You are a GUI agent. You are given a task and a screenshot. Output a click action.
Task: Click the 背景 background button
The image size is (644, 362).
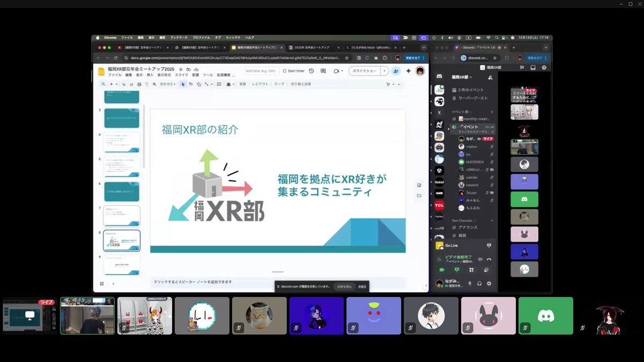point(243,84)
